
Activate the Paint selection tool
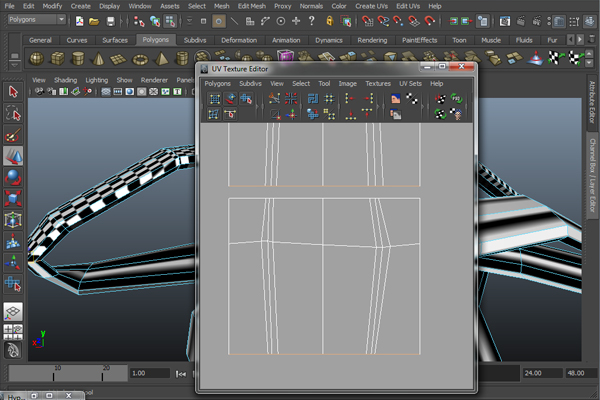pos(13,135)
